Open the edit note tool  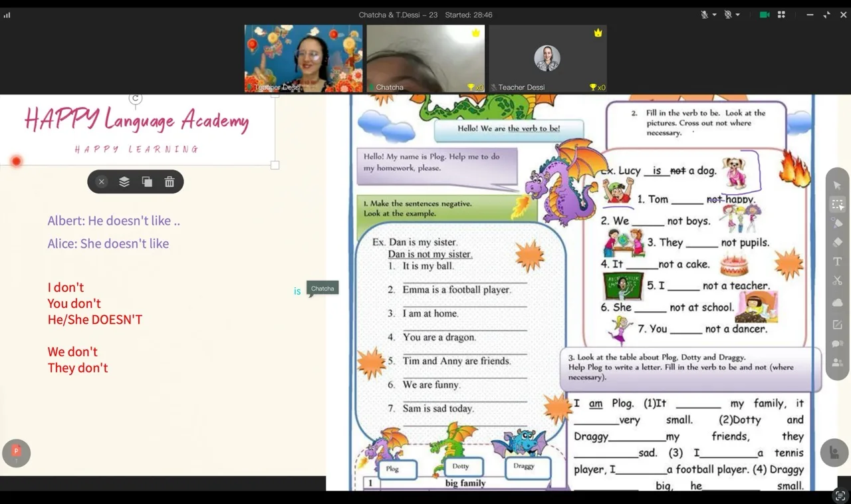837,324
